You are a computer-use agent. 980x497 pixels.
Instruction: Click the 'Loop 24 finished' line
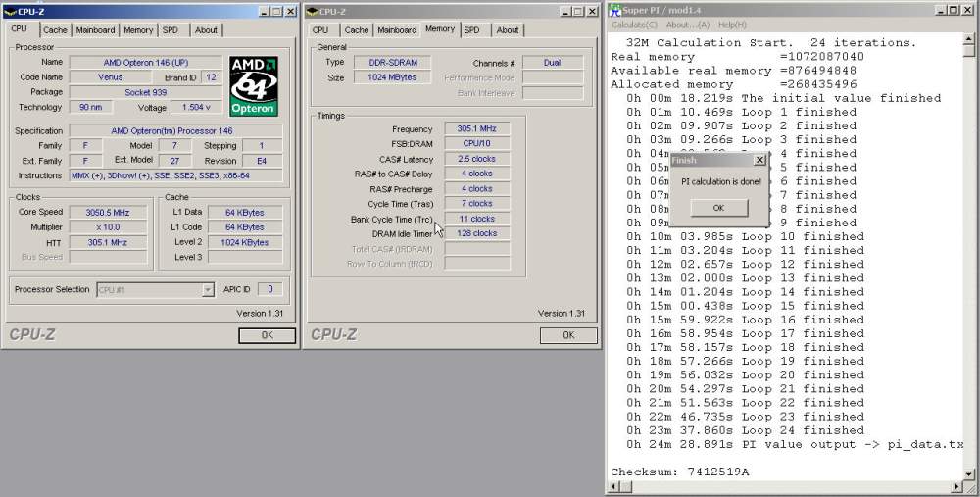(746, 430)
